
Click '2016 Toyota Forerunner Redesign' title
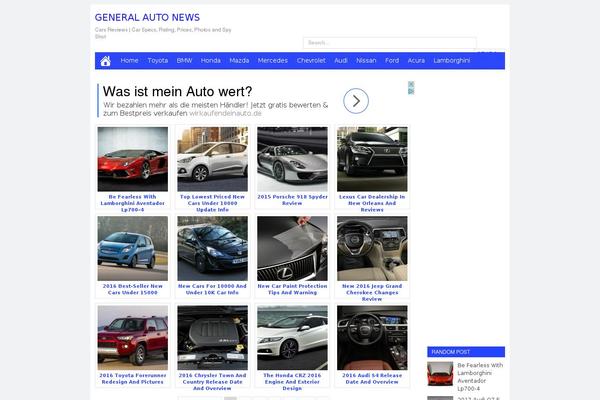[133, 379]
